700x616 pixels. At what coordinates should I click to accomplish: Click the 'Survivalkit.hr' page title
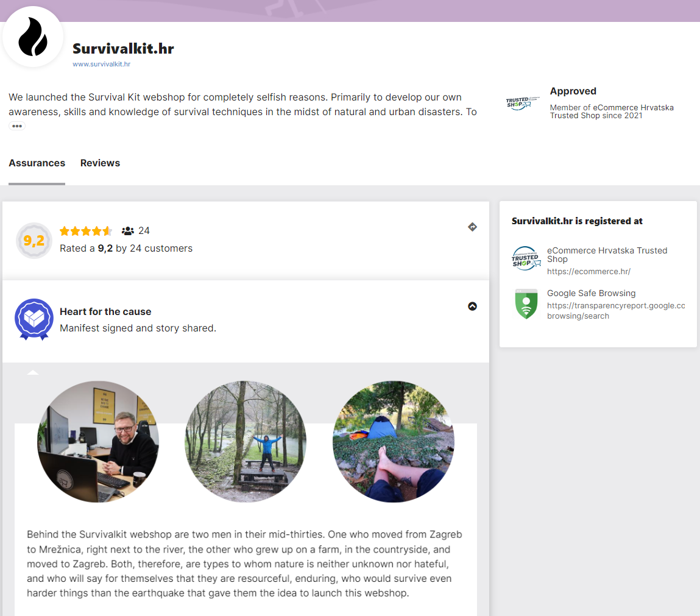click(123, 48)
